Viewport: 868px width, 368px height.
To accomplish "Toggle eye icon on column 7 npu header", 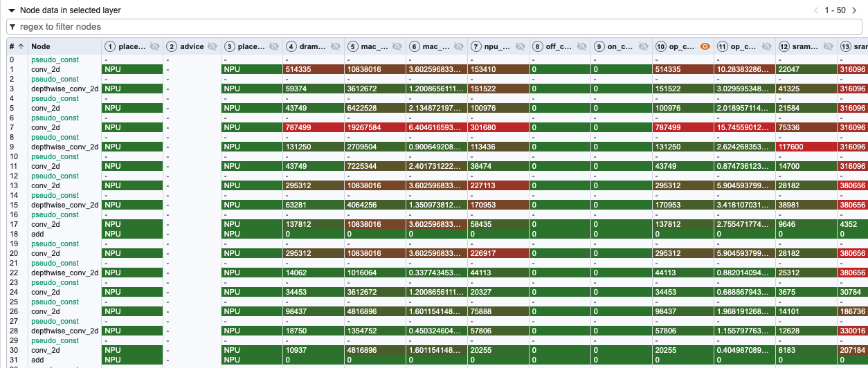I will [x=520, y=46].
